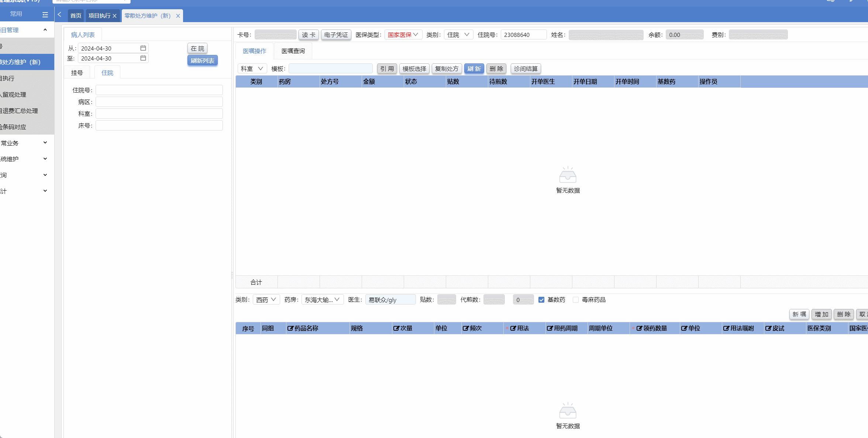This screenshot has width=868, height=438.
Task: Click the 诊间结算 button
Action: (526, 69)
